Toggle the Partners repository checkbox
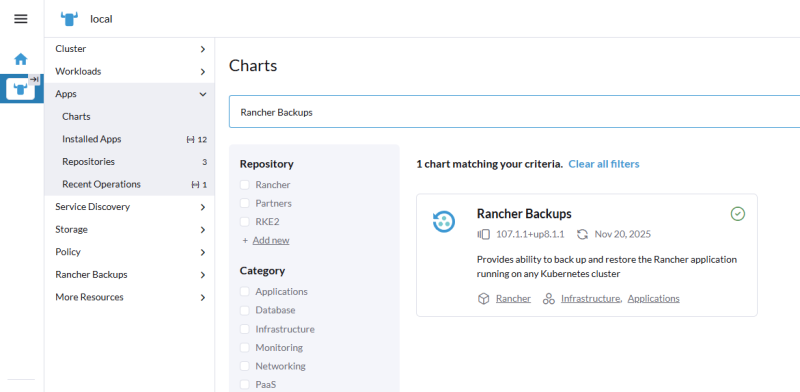The height and width of the screenshot is (392, 800). [245, 203]
